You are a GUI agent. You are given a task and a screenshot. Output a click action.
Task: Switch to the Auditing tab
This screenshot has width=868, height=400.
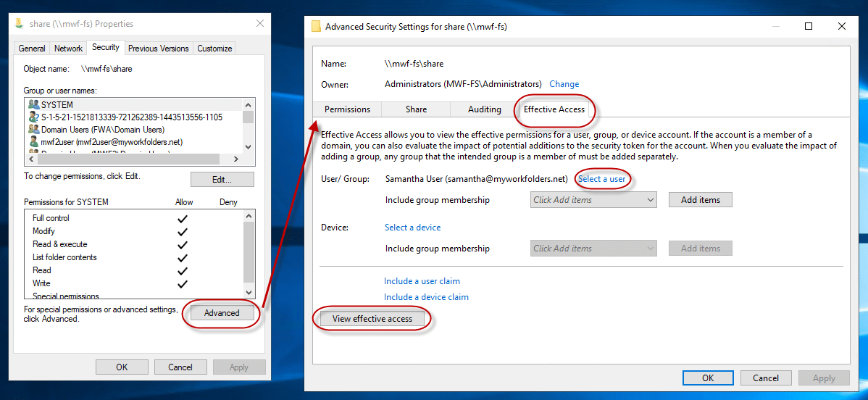(484, 109)
